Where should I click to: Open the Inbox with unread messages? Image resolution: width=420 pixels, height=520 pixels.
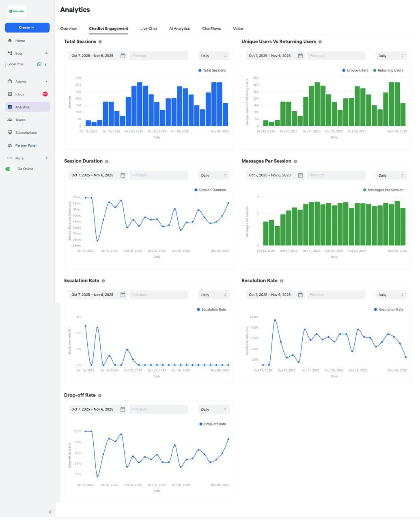coord(19,94)
